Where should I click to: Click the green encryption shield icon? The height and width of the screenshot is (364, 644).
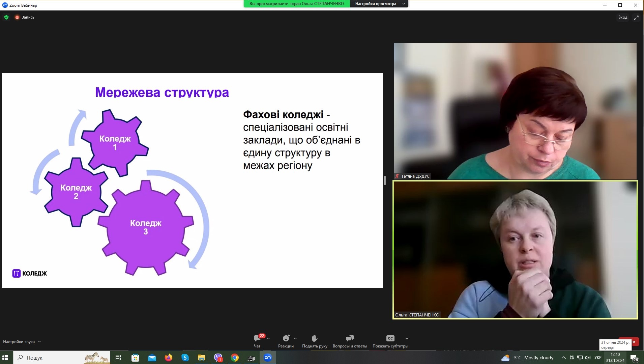click(6, 17)
